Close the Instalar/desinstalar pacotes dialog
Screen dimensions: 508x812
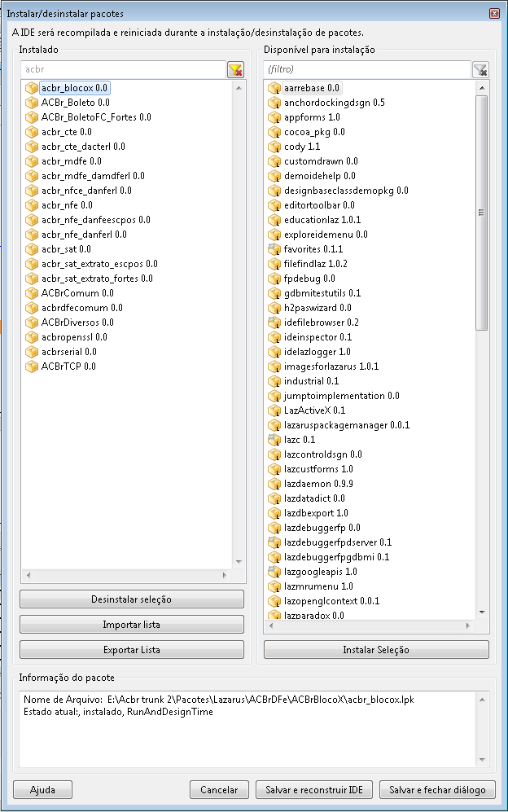494,14
